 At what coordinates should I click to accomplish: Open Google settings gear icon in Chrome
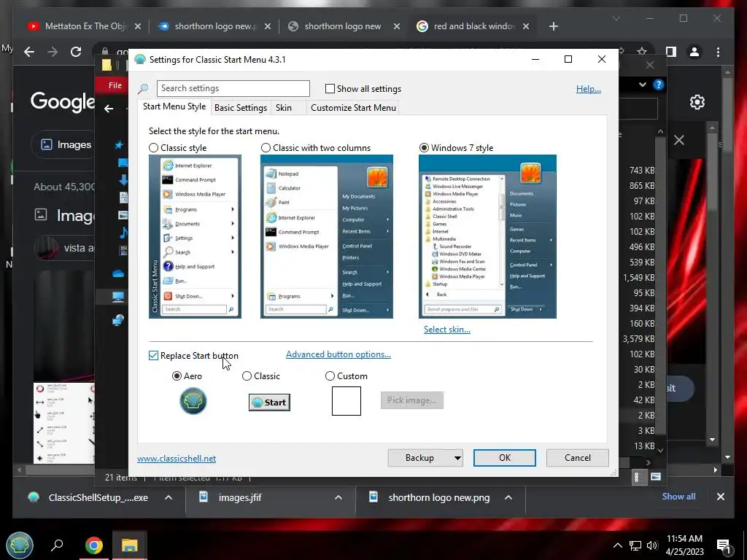(697, 102)
